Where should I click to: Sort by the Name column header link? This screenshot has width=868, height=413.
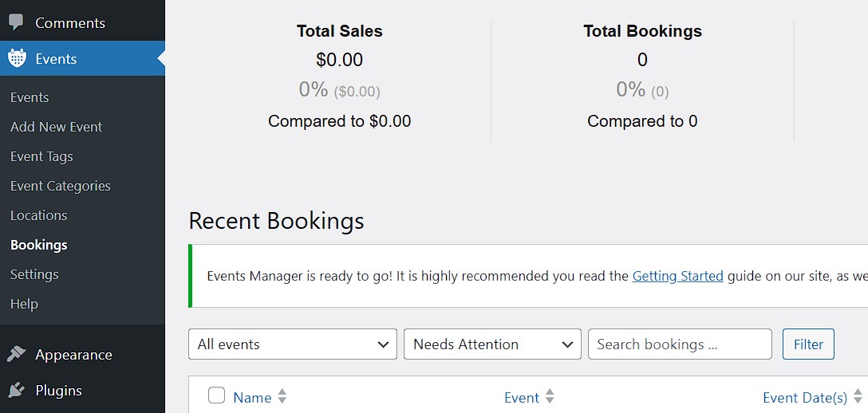coord(252,397)
